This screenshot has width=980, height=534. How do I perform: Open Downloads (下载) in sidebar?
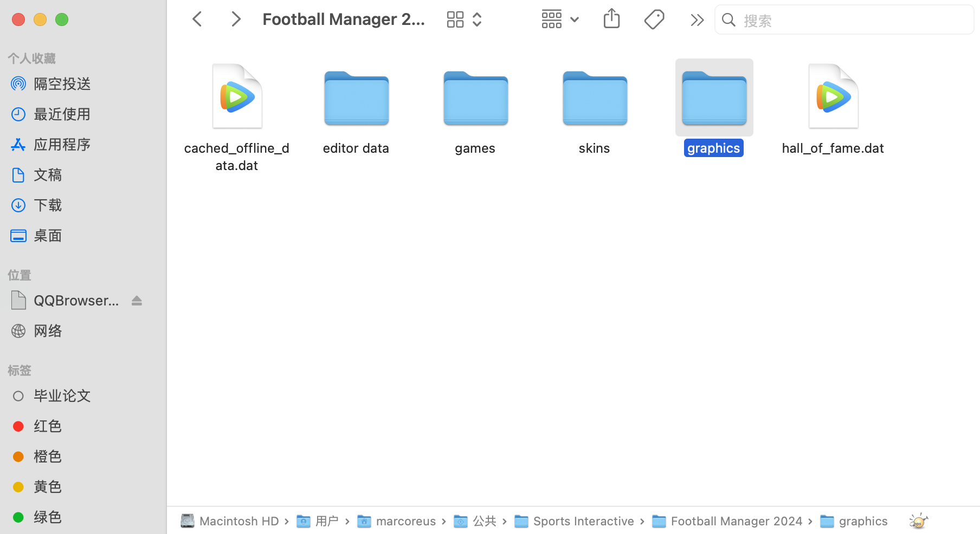point(48,205)
